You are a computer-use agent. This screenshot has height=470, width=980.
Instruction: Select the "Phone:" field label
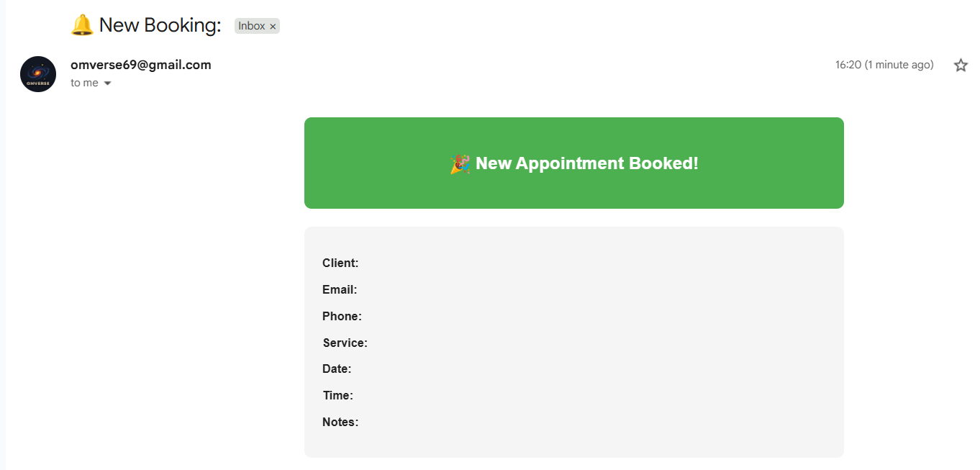(342, 317)
